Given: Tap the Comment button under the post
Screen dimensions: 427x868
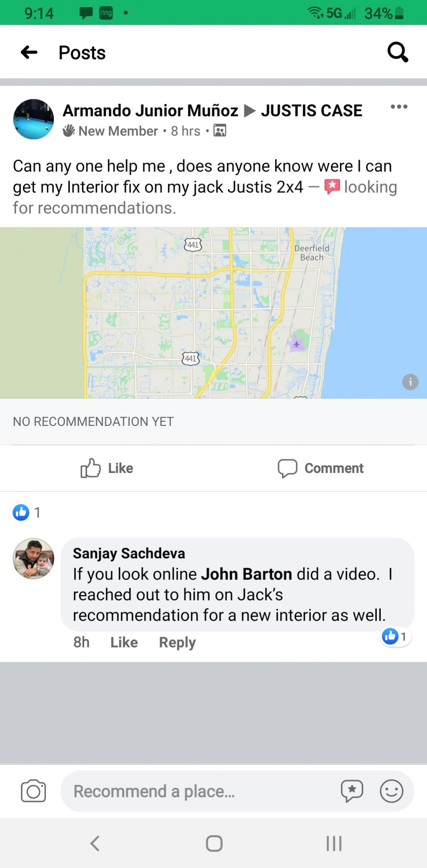Looking at the screenshot, I should [x=321, y=468].
